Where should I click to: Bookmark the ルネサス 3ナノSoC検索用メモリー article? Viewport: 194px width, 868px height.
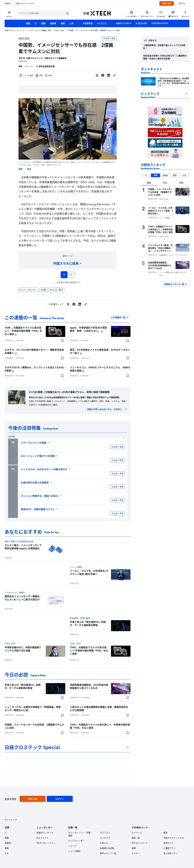(62, 358)
